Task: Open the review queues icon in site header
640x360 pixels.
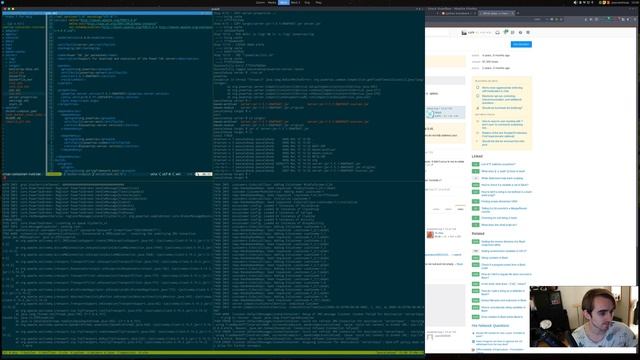Action: (x=513, y=32)
